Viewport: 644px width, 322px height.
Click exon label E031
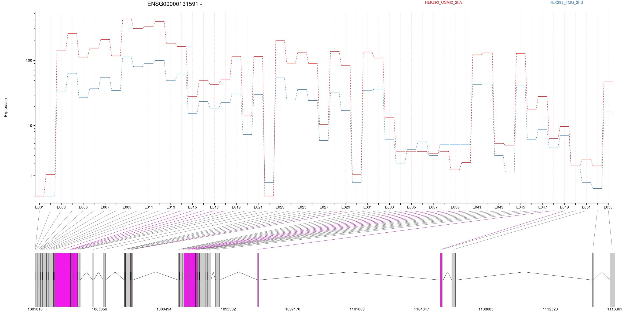click(368, 207)
